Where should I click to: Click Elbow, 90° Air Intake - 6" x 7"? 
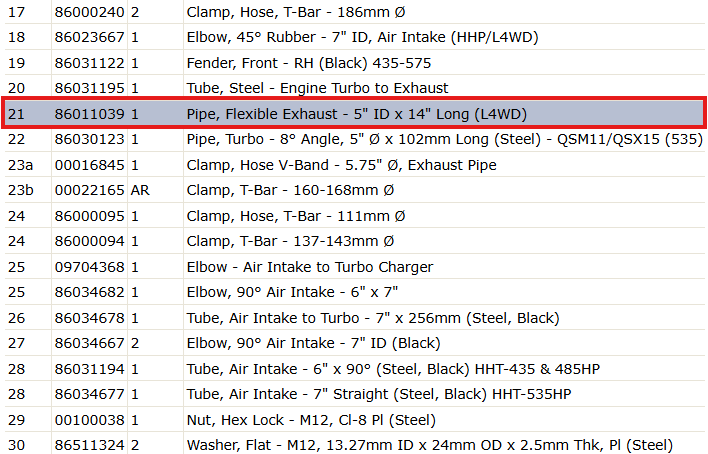(x=292, y=292)
